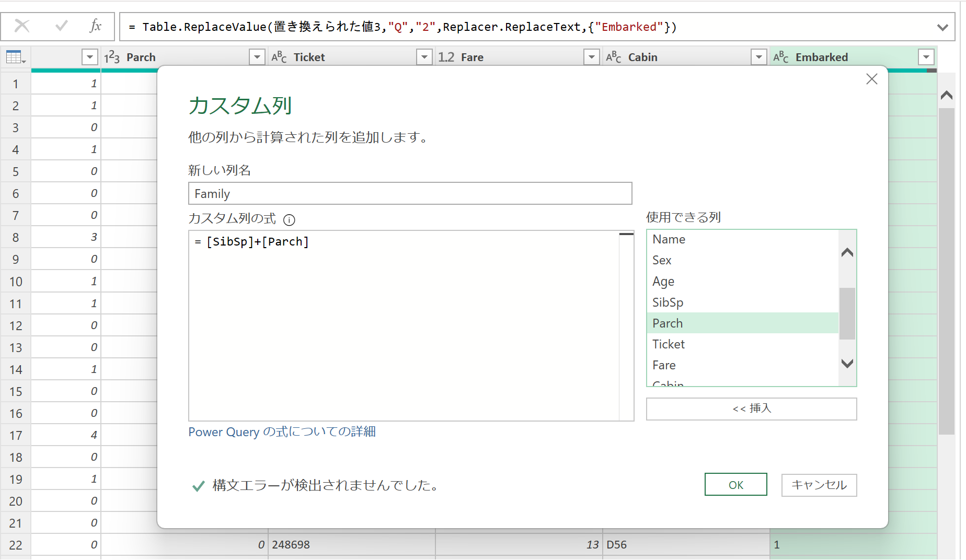This screenshot has height=560, width=966.
Task: Select Fare in the available columns list
Action: 742,365
